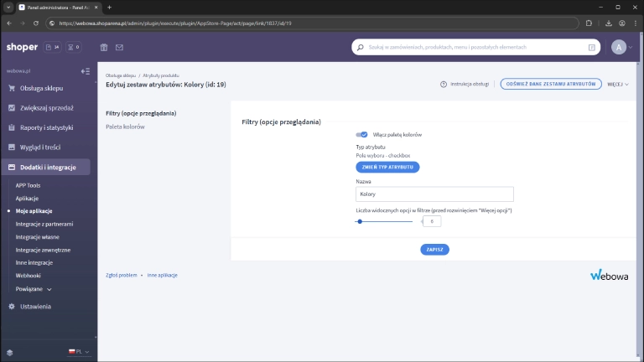This screenshot has height=362, width=644.
Task: Collapse the sidebar with the arrow icon
Action: [85, 71]
